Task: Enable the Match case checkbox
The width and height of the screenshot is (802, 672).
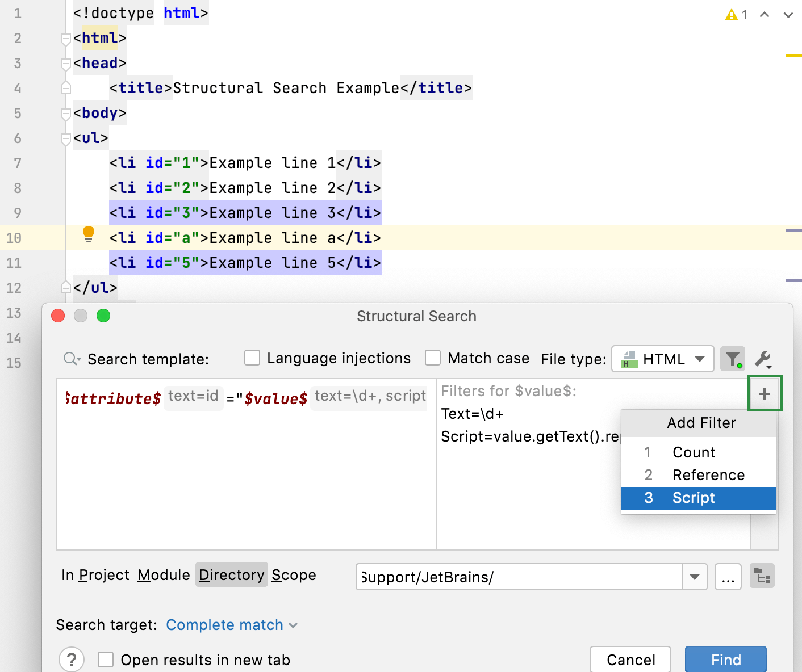Action: click(433, 358)
